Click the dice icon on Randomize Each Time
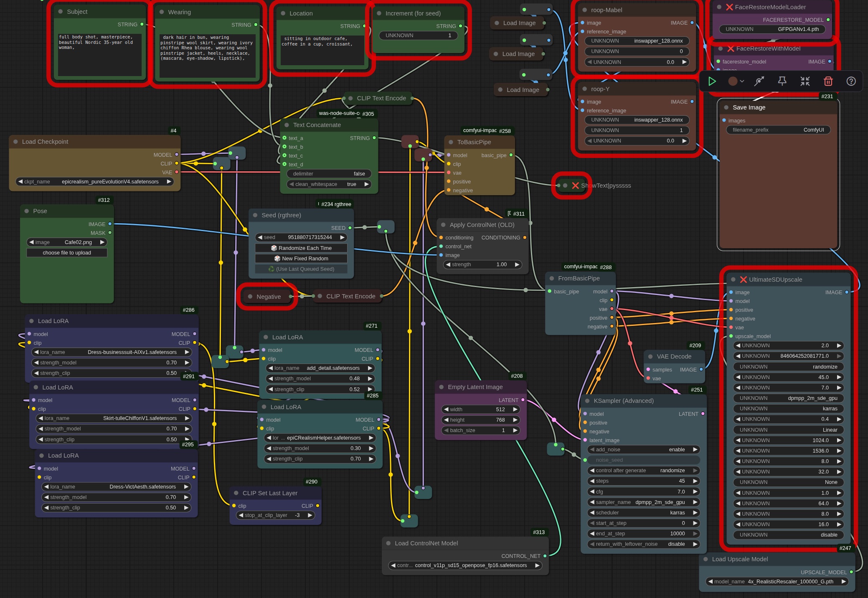Viewport: 868px width, 598px height. pos(274,248)
